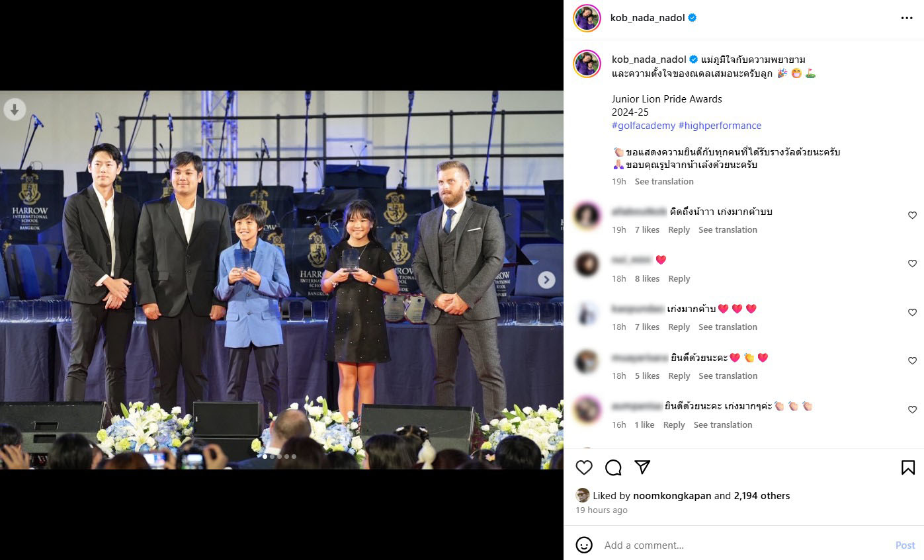Like the comment posted 16h ago
Image resolution: width=924 pixels, height=560 pixels.
pyautogui.click(x=912, y=410)
